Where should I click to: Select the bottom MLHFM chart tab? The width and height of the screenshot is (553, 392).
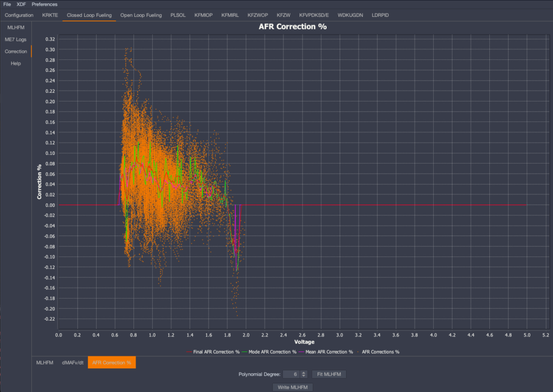[45, 362]
